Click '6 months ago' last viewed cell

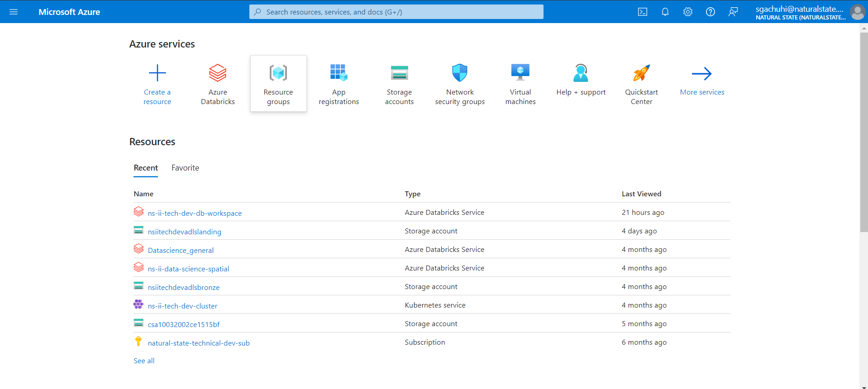(x=644, y=342)
